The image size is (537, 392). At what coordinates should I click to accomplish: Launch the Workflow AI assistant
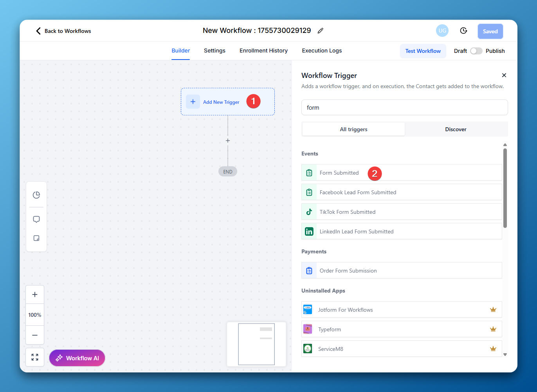pyautogui.click(x=77, y=358)
